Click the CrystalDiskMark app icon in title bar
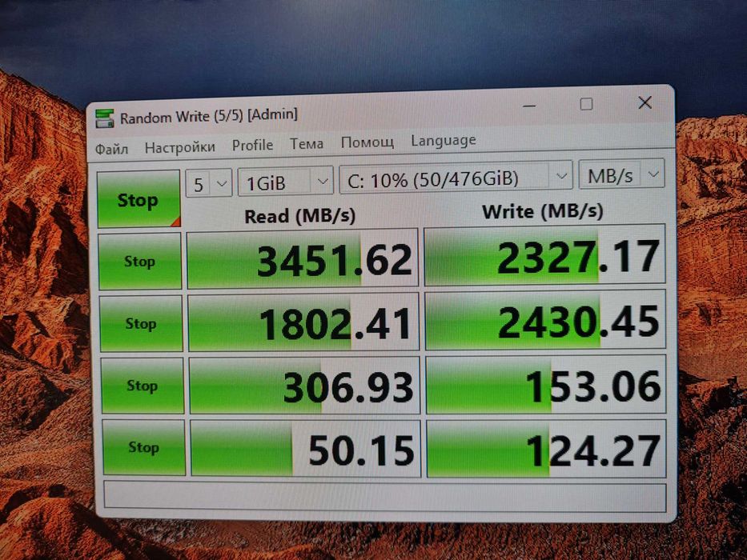The height and width of the screenshot is (560, 747). (x=105, y=118)
